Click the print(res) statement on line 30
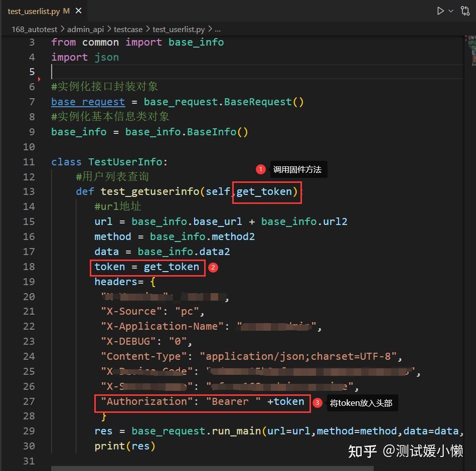This screenshot has height=471, width=476. (125, 446)
